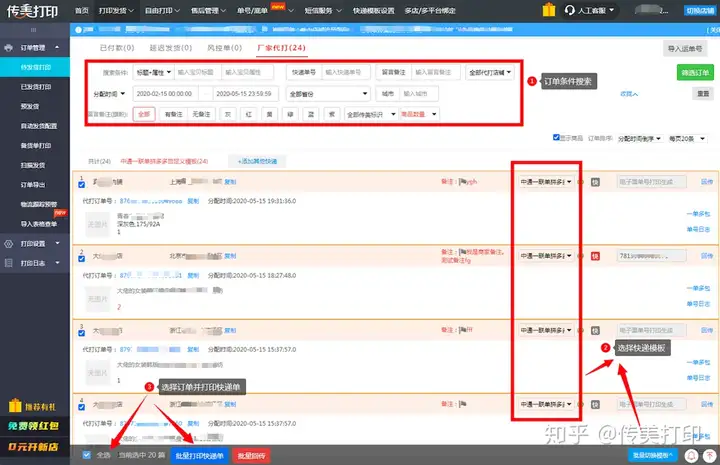Click the sidebar collapse handle icon

point(34,30)
